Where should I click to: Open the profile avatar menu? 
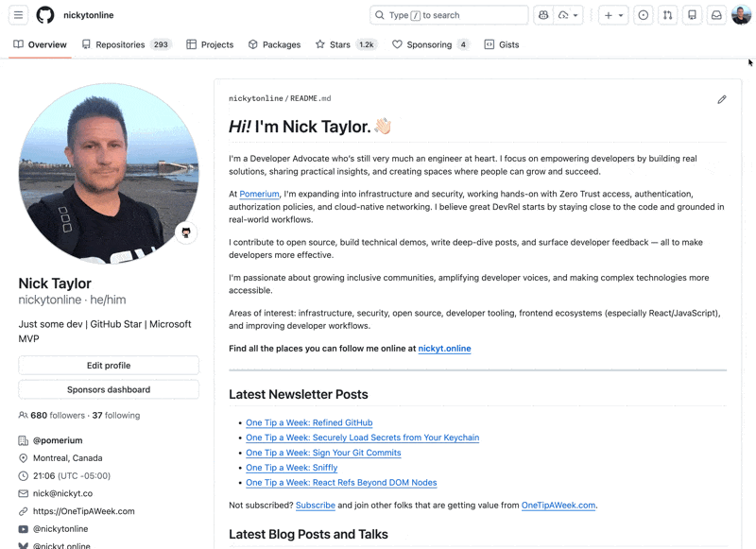click(741, 15)
